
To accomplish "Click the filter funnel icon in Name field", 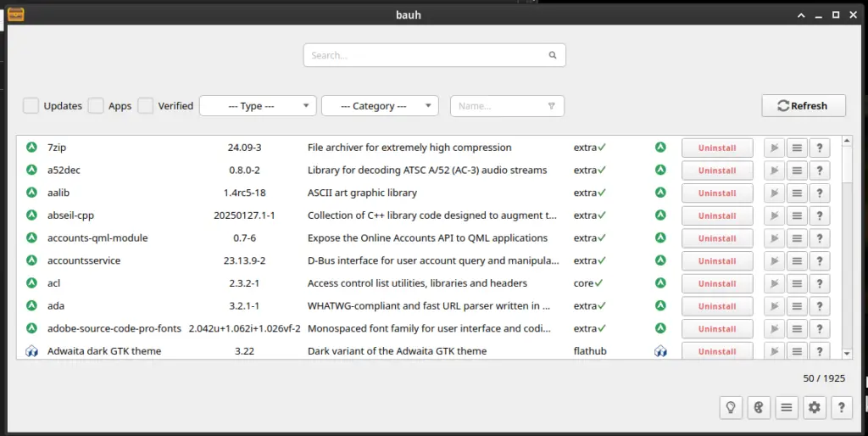I will 551,106.
